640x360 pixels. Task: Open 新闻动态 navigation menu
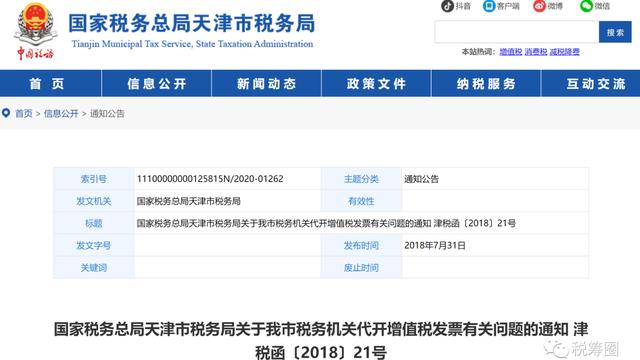tap(267, 84)
